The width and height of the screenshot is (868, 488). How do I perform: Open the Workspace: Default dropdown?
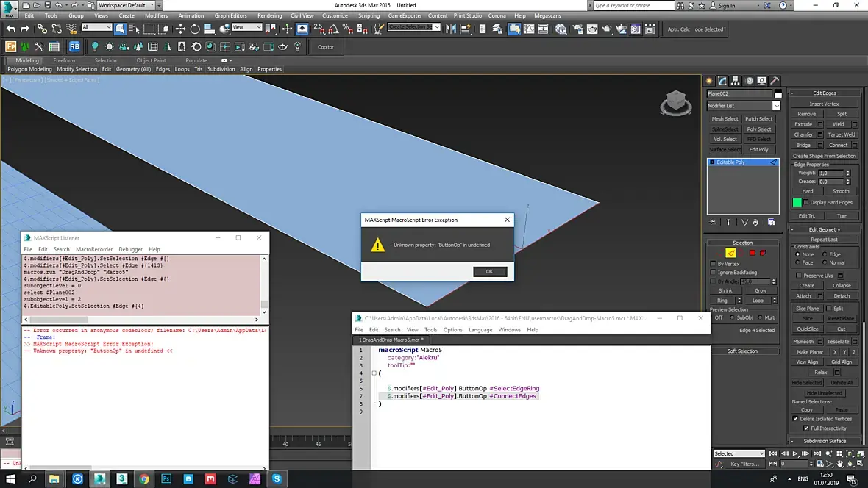point(124,5)
